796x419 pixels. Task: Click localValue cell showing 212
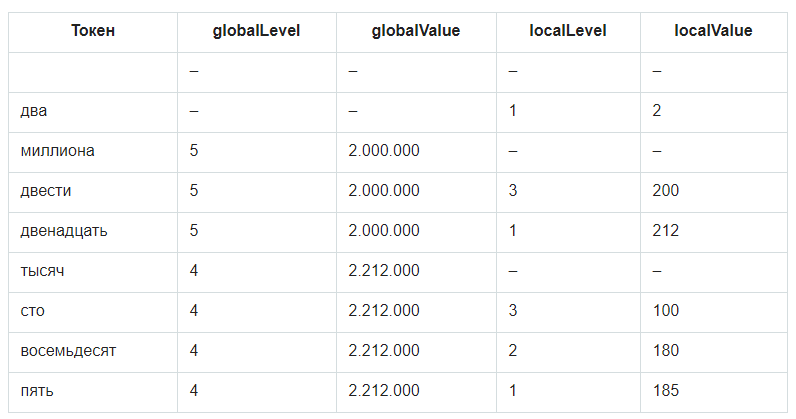pyautogui.click(x=665, y=231)
